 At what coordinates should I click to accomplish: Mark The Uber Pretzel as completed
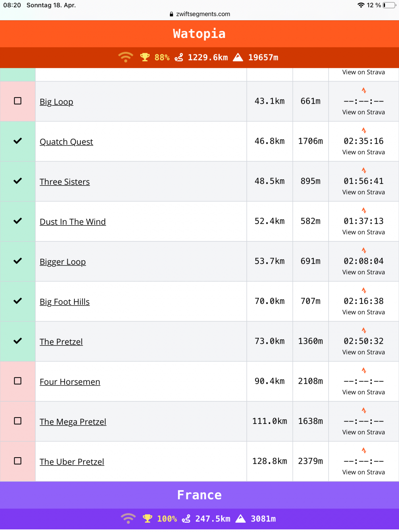tap(18, 461)
